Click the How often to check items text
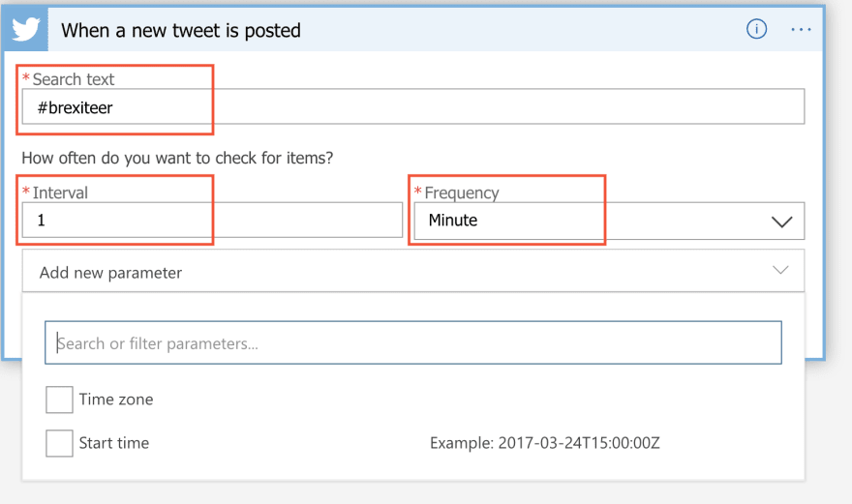This screenshot has width=852, height=504. 177,158
